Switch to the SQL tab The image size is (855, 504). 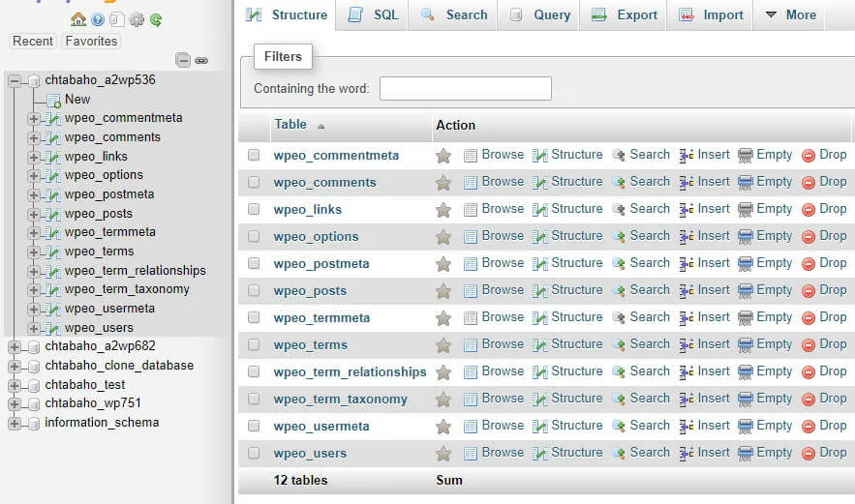pos(373,15)
